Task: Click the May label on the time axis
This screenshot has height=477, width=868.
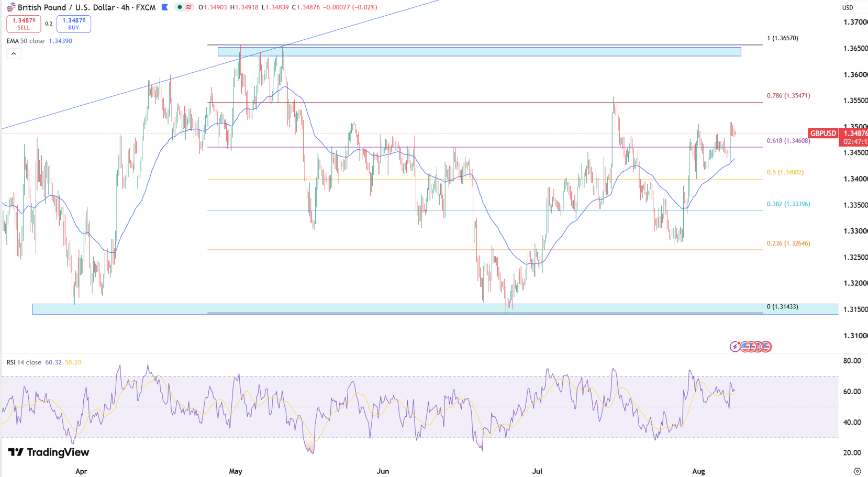Action: pos(236,471)
